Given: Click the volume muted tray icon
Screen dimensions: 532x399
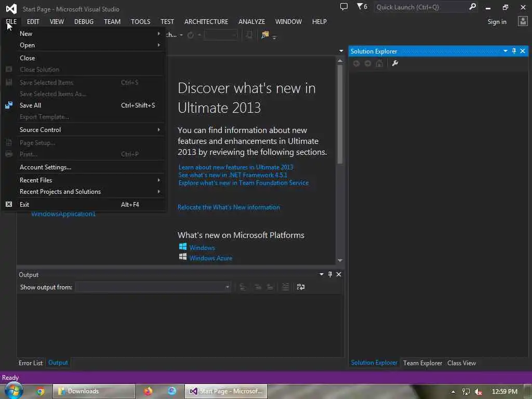Looking at the screenshot, I should 478,392.
